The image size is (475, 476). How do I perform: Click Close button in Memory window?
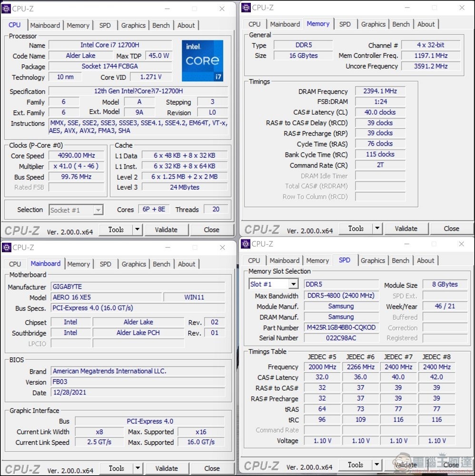pos(451,228)
